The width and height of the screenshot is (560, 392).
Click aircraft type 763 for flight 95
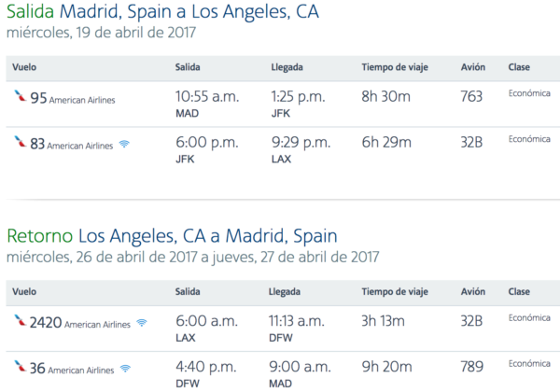471,96
